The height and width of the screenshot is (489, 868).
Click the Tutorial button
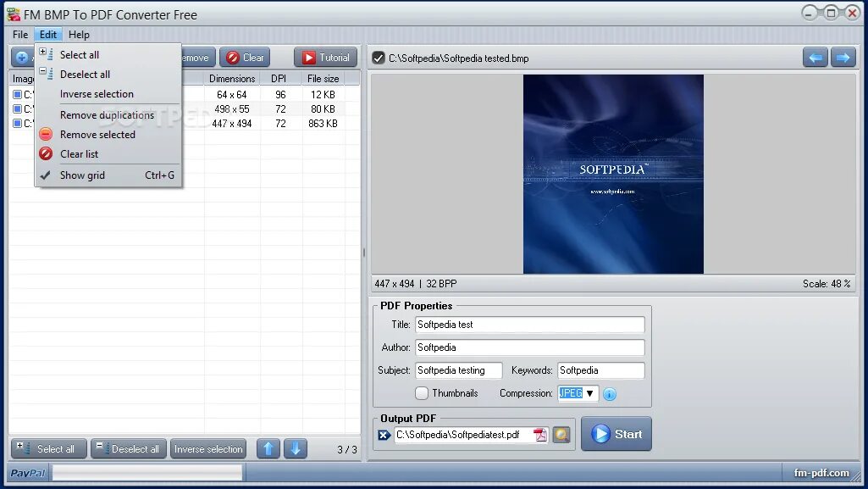click(x=325, y=57)
